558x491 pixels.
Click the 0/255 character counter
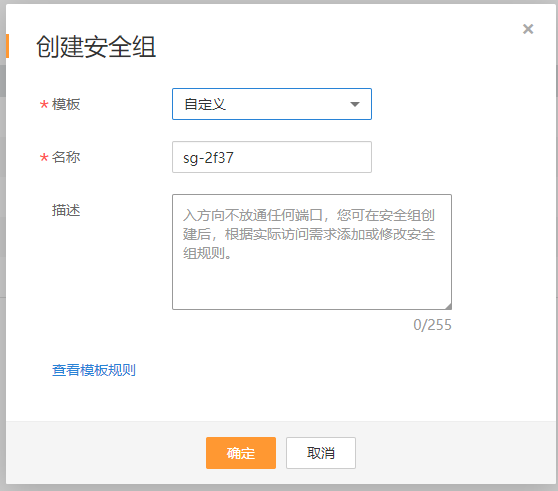(x=432, y=325)
